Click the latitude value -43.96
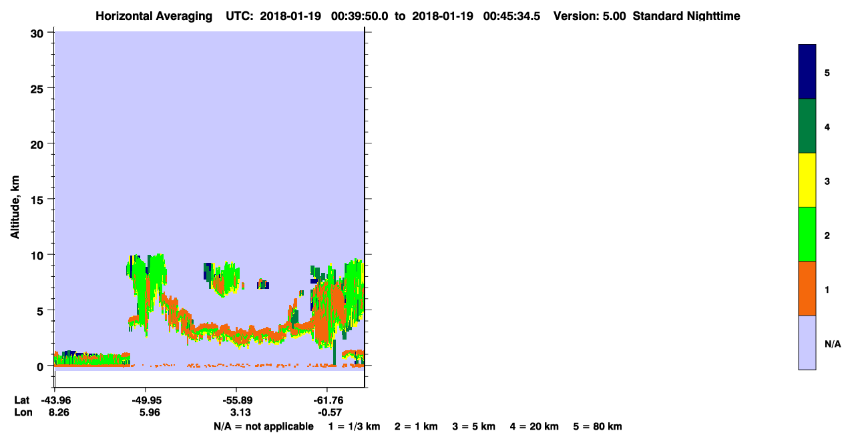868x445 pixels. 55,400
